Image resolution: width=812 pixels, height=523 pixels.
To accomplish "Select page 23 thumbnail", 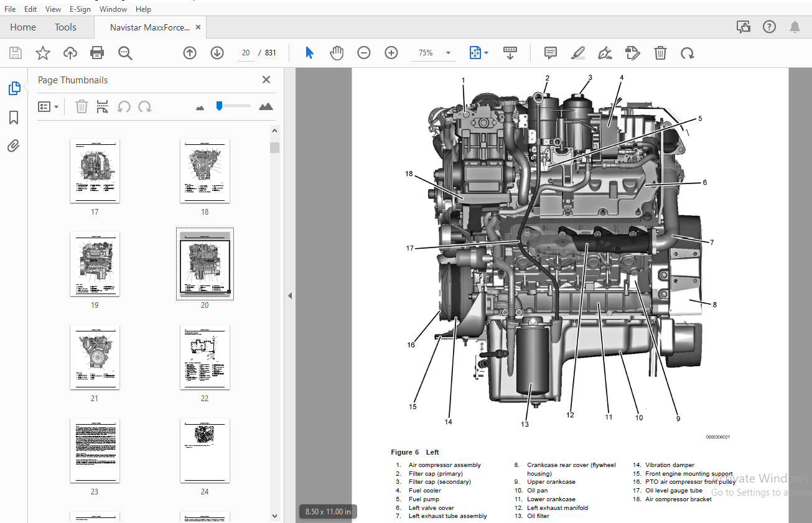I will point(95,450).
